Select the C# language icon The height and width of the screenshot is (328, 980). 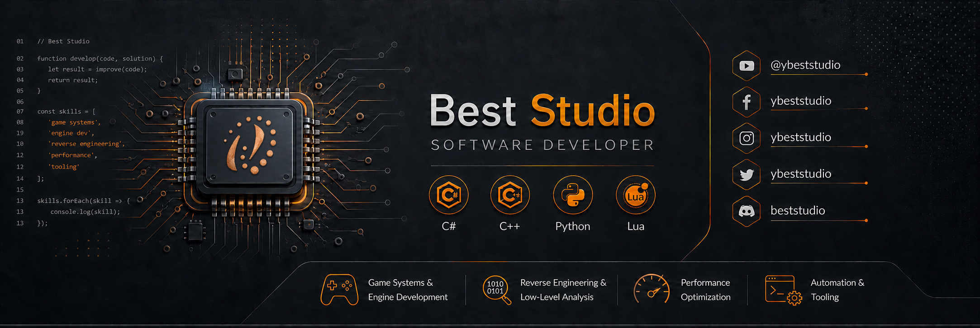coord(449,195)
